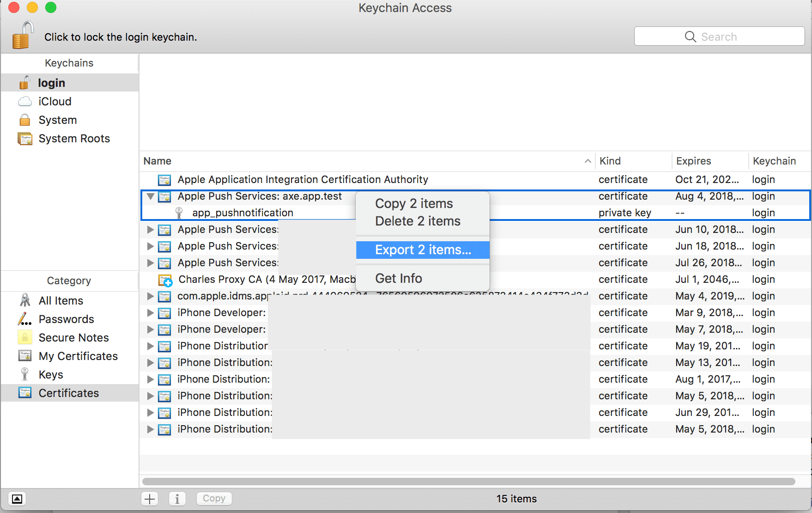Click the certificate icon for axe.app.test

pos(164,196)
